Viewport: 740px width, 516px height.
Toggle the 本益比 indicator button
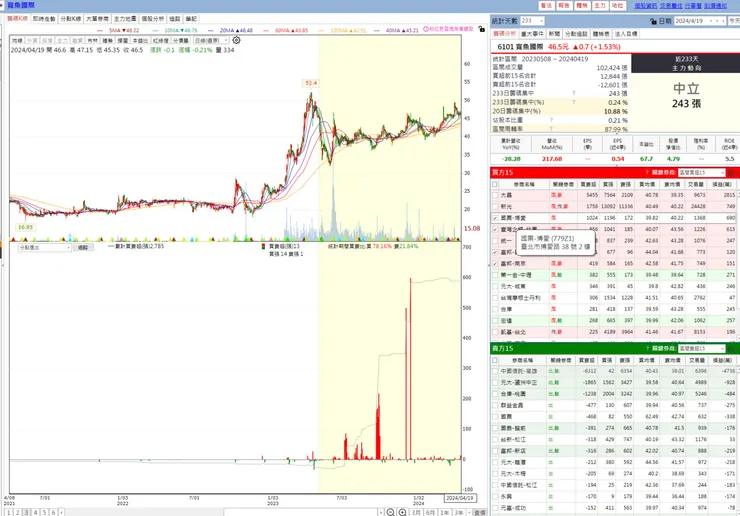point(140,41)
